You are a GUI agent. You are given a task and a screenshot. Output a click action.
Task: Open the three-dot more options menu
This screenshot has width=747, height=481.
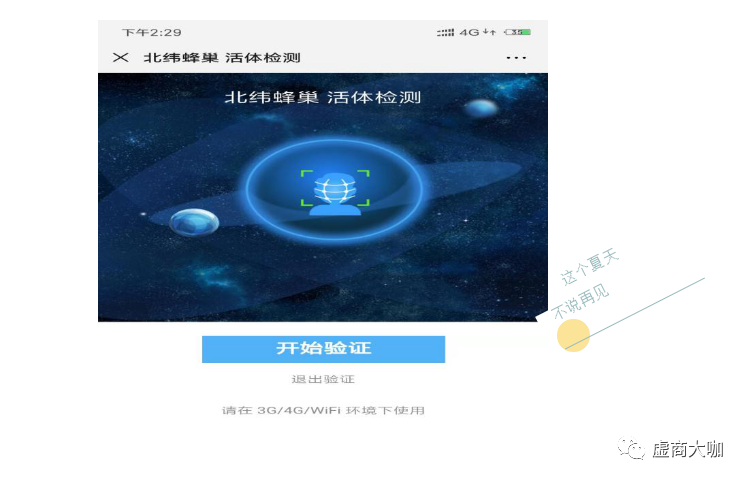(x=516, y=58)
